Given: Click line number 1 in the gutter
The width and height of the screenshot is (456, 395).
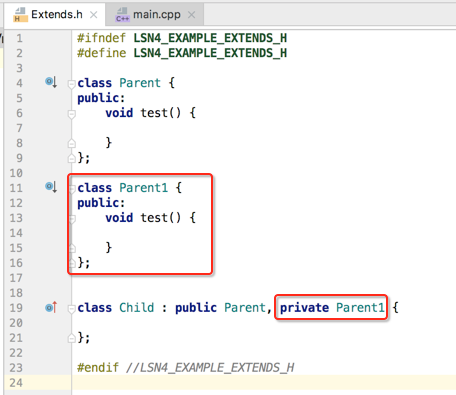Looking at the screenshot, I should [x=19, y=38].
